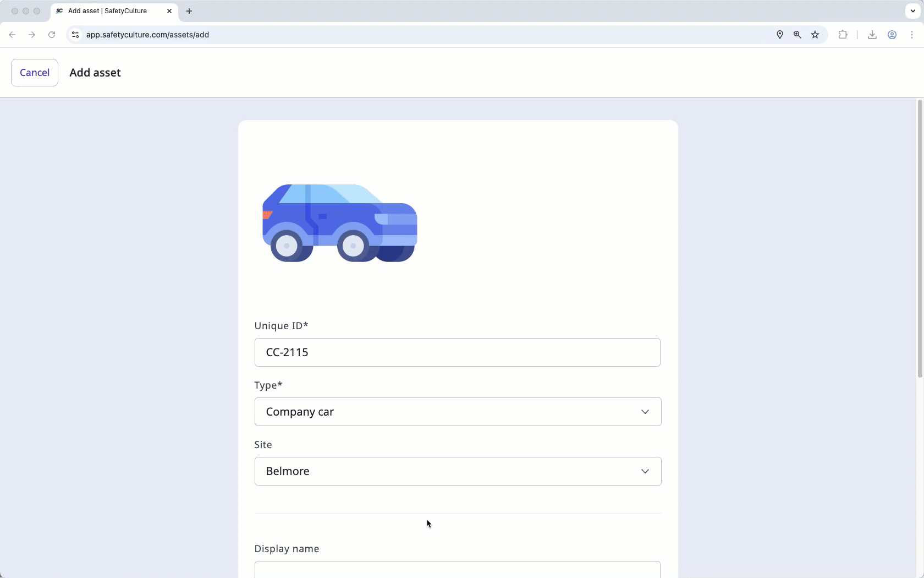Open a new browser tab with plus

pyautogui.click(x=189, y=11)
